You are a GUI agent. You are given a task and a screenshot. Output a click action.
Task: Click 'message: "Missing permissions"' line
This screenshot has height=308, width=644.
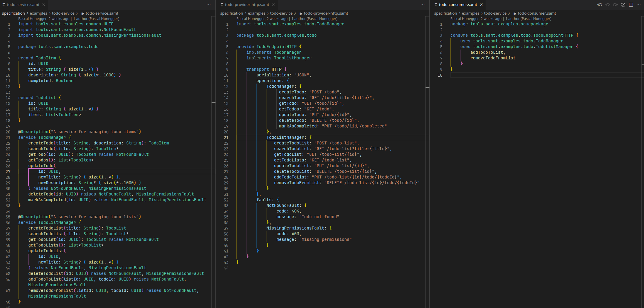pos(314,240)
